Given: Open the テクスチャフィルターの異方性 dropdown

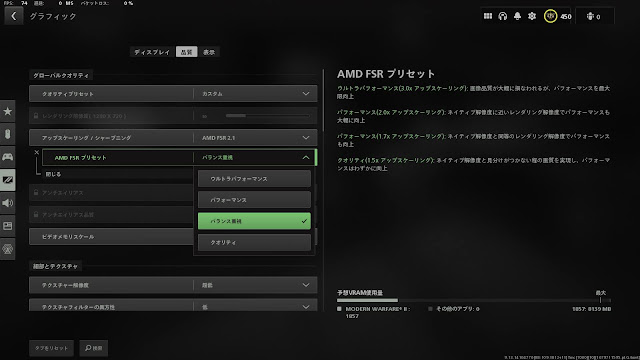Looking at the screenshot, I should (173, 306).
